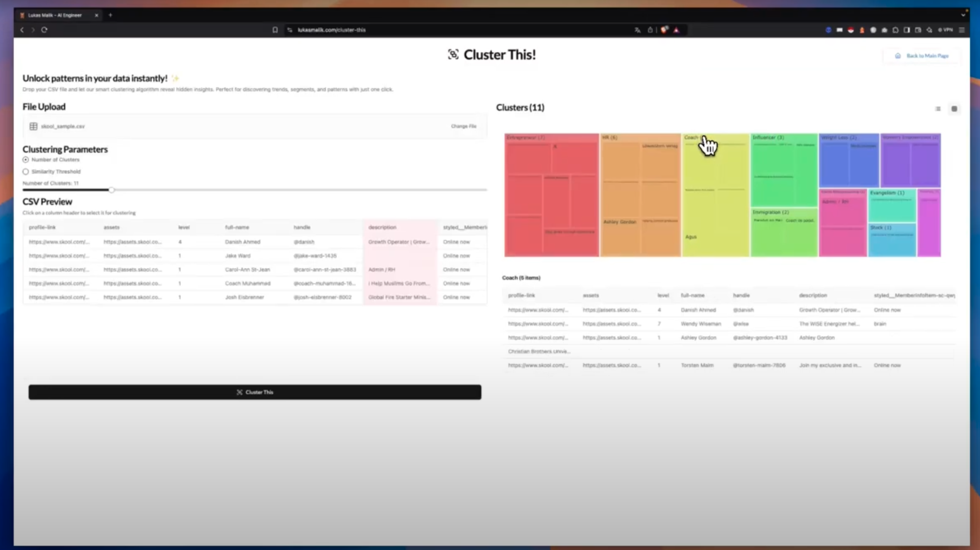Select the description column header in CSV Preview
The width and height of the screenshot is (980, 550).
pyautogui.click(x=382, y=227)
